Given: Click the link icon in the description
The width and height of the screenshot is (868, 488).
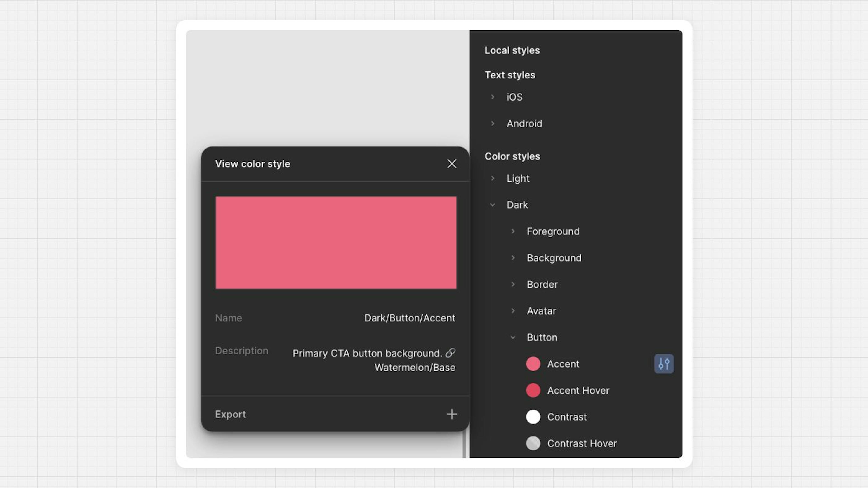Looking at the screenshot, I should coord(450,353).
